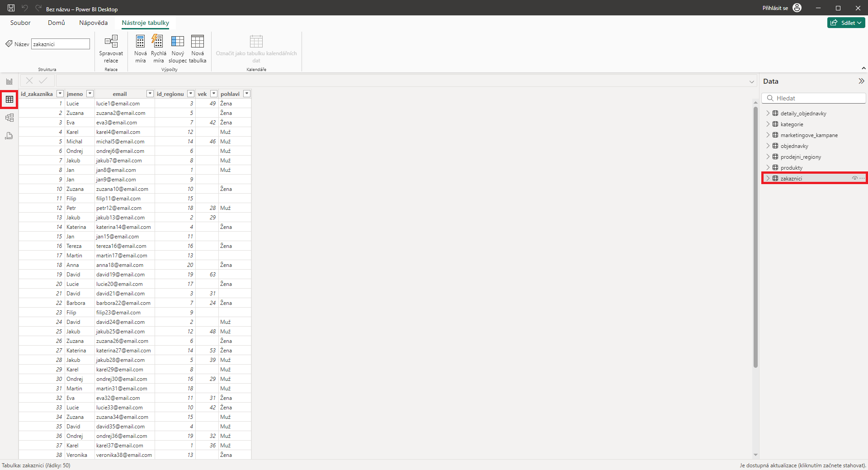Add a calculated column via Nový sloupec
Screen dimensions: 868x470
[x=177, y=47]
